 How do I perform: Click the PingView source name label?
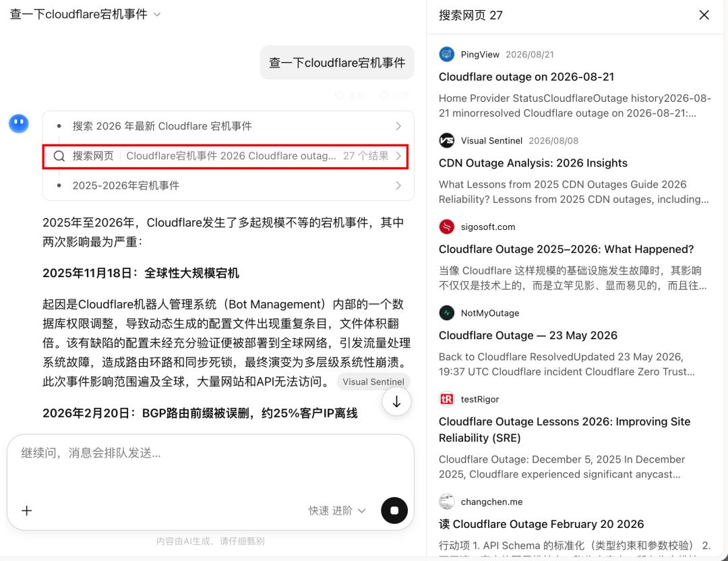coord(480,55)
